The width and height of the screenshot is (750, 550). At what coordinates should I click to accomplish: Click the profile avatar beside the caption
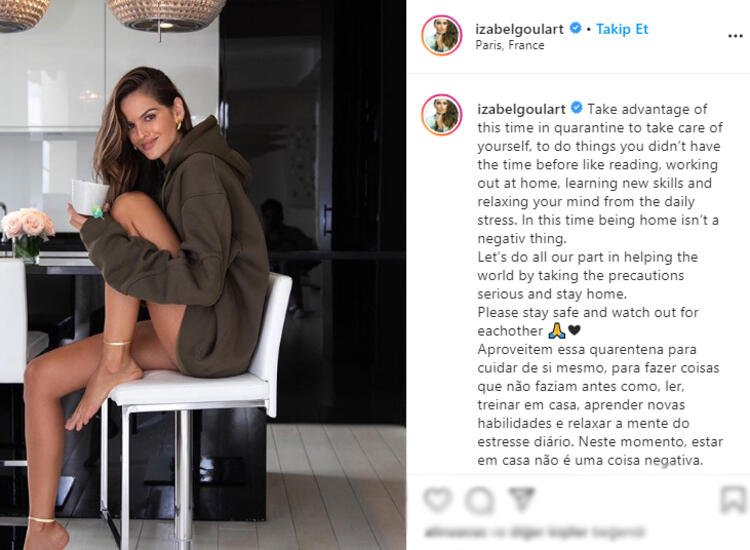(441, 115)
